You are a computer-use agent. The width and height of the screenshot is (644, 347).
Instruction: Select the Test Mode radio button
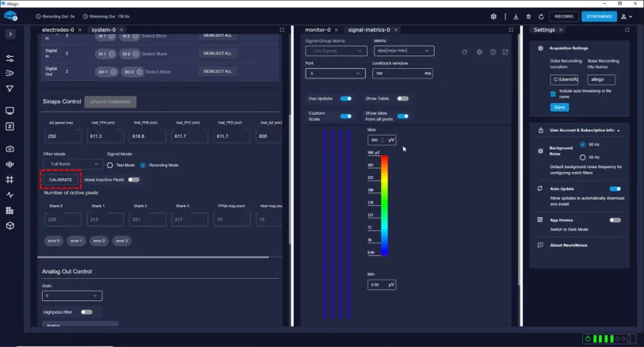pyautogui.click(x=110, y=165)
